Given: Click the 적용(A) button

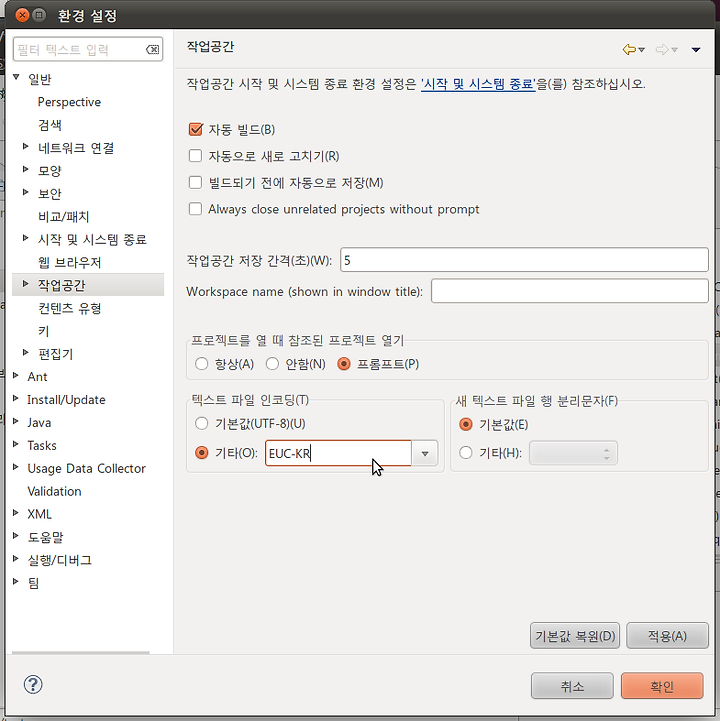Looking at the screenshot, I should click(x=667, y=636).
